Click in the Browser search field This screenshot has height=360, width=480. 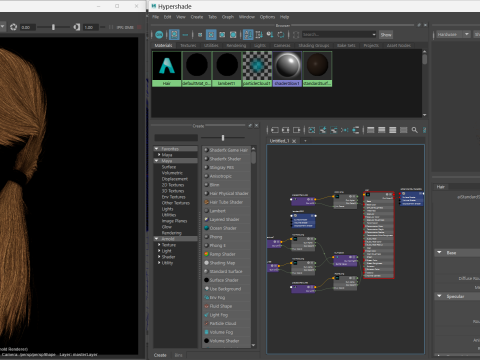pos(336,34)
